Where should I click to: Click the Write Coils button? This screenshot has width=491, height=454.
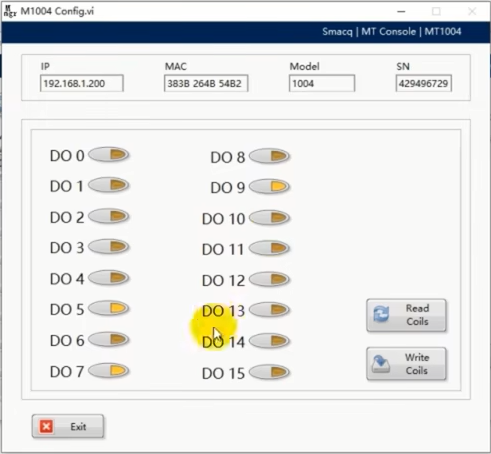coord(406,364)
